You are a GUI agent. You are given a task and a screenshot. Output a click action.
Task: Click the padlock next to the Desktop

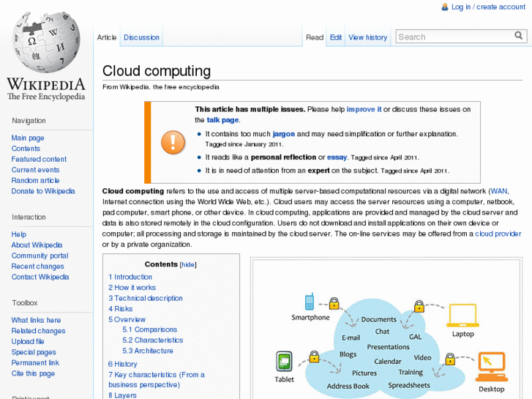450,359
